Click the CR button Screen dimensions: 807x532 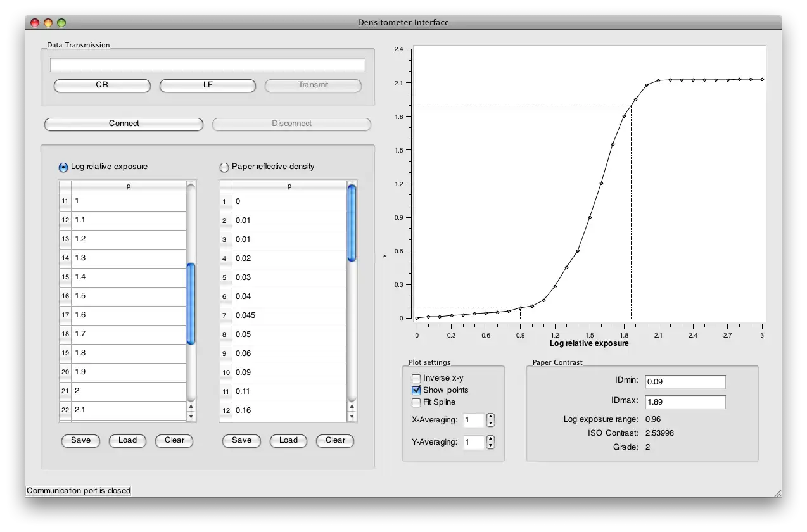pyautogui.click(x=102, y=85)
